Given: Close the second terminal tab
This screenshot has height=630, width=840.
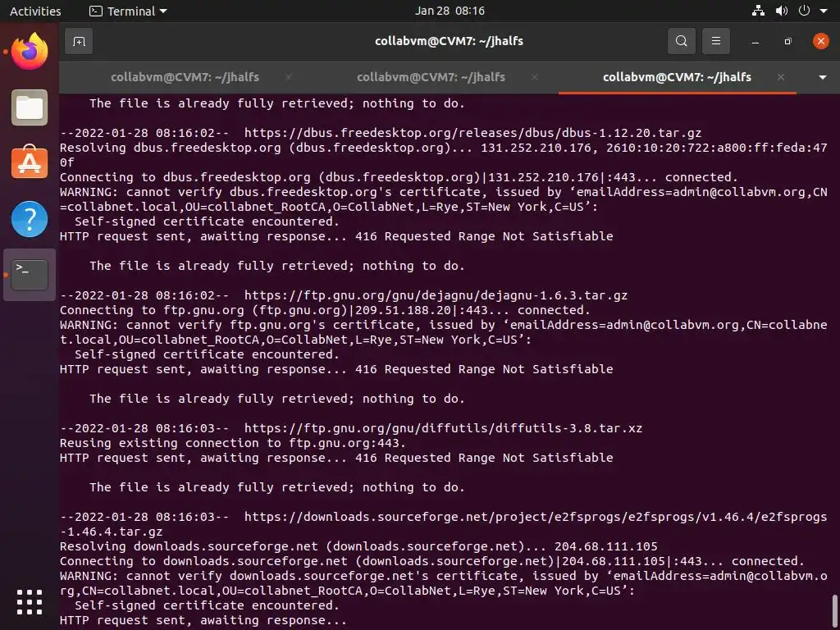Looking at the screenshot, I should (534, 77).
